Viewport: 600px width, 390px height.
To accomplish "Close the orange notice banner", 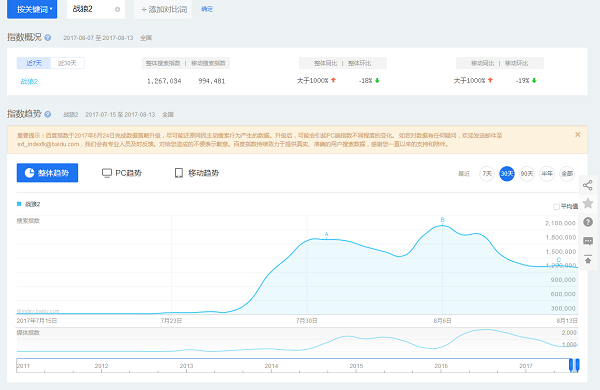I will pyautogui.click(x=577, y=135).
